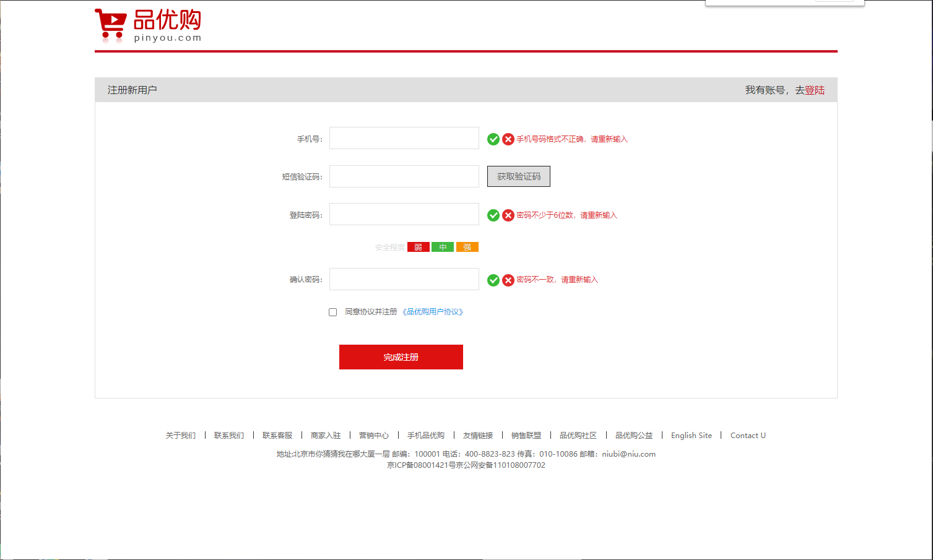Open the 关于我们 footer link
The width and height of the screenshot is (933, 560).
point(181,436)
